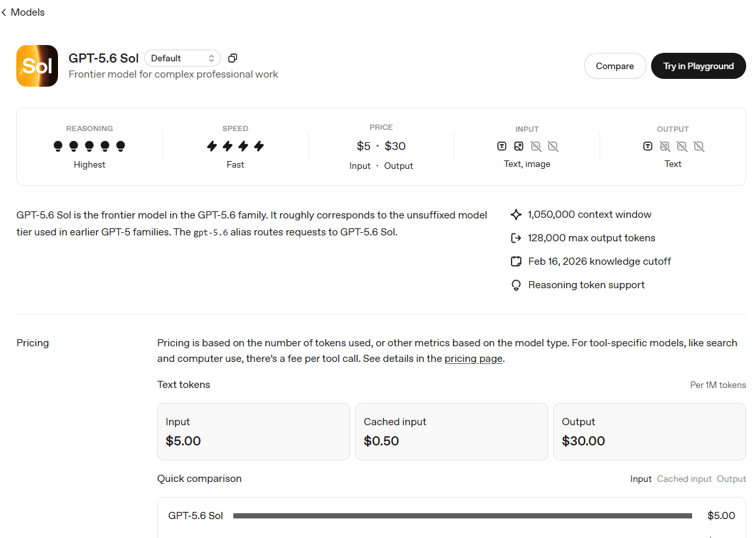
Task: Open Try in Playground
Action: pyautogui.click(x=698, y=66)
